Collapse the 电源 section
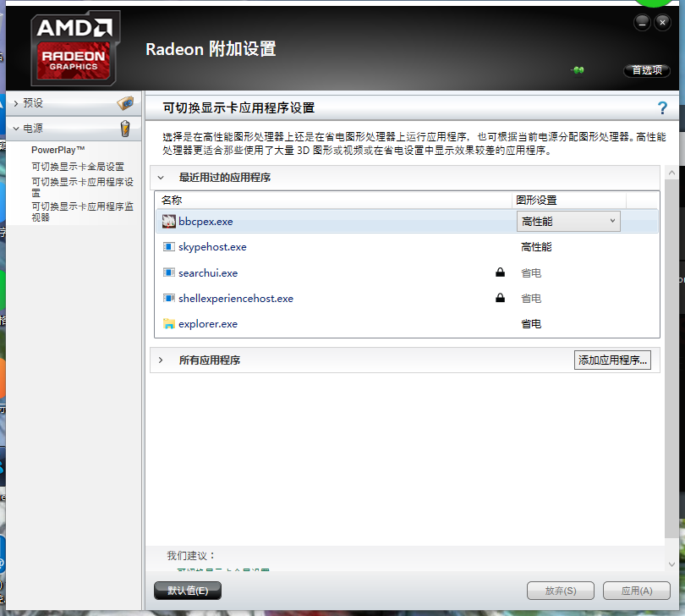Image resolution: width=685 pixels, height=616 pixels. tap(16, 129)
